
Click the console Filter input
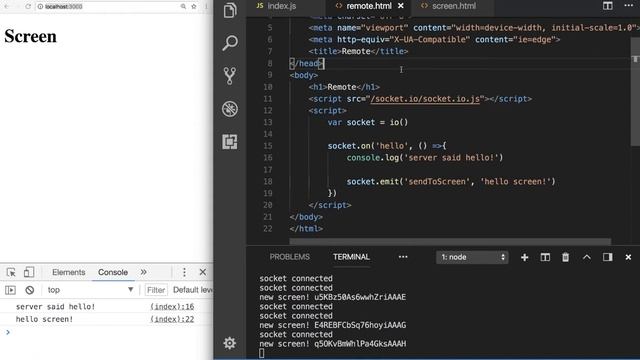pyautogui.click(x=156, y=290)
